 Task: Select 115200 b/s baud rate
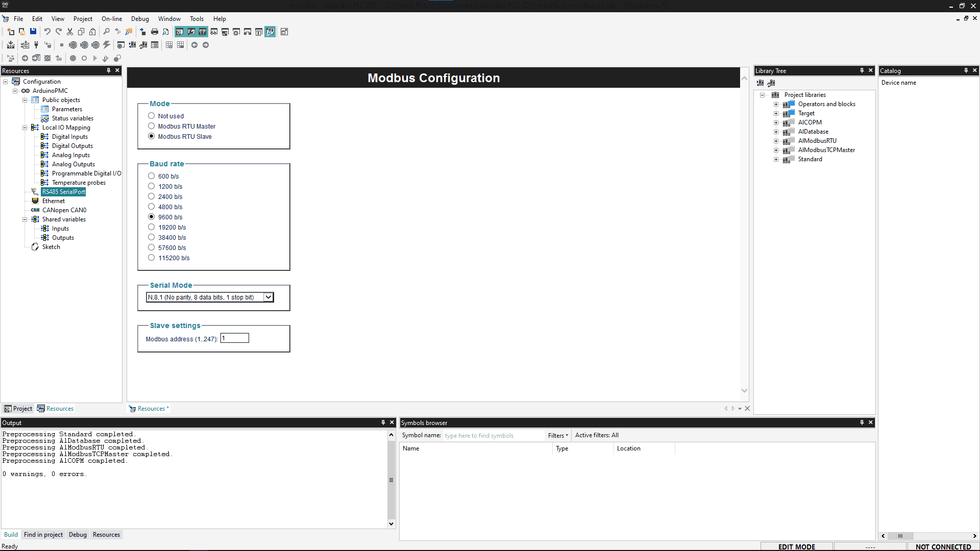(x=152, y=258)
